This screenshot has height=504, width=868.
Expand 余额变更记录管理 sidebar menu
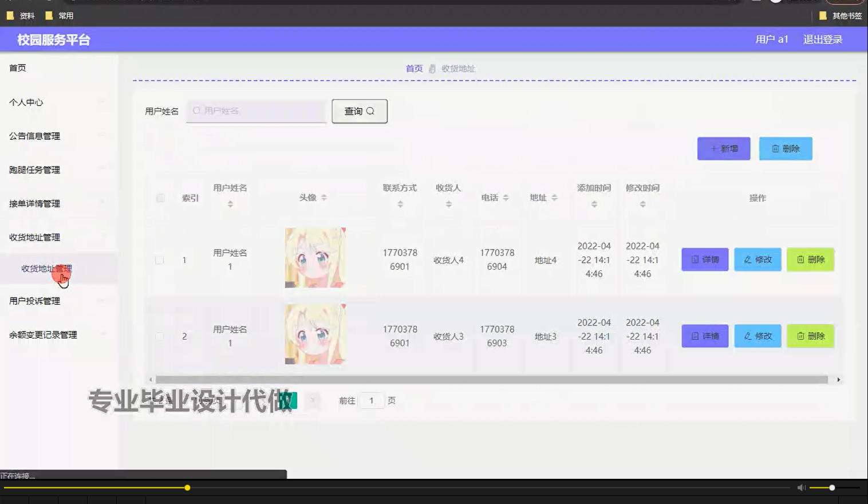58,334
